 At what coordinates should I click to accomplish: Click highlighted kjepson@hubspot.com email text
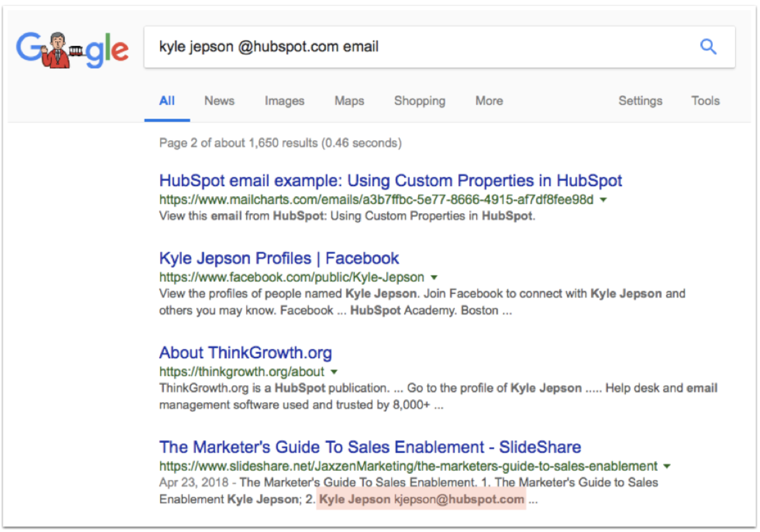tap(459, 500)
